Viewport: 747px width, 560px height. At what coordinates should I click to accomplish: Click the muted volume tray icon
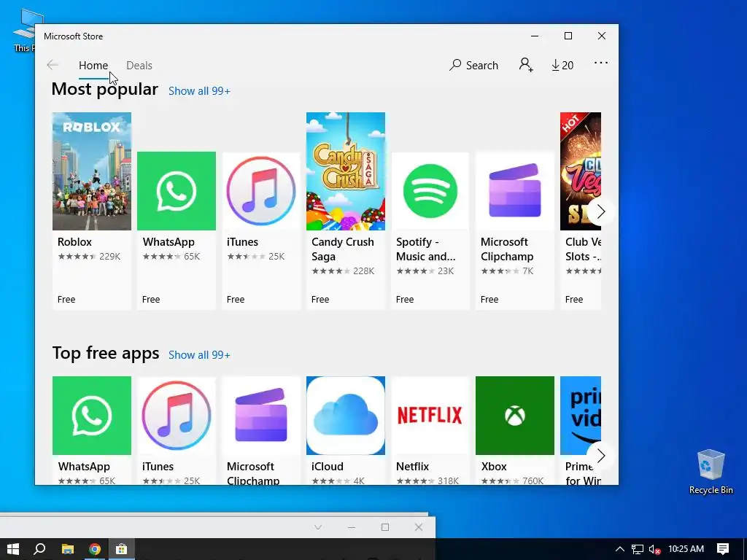point(654,549)
